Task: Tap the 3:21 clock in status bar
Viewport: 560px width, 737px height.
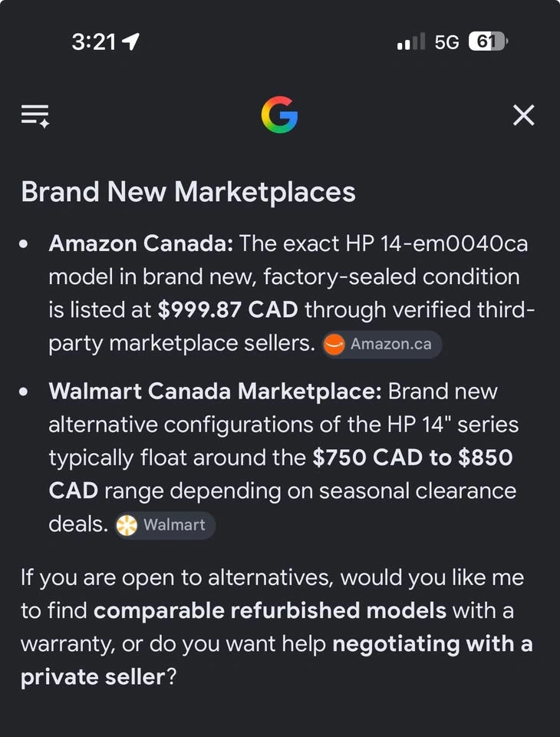Action: (x=94, y=42)
